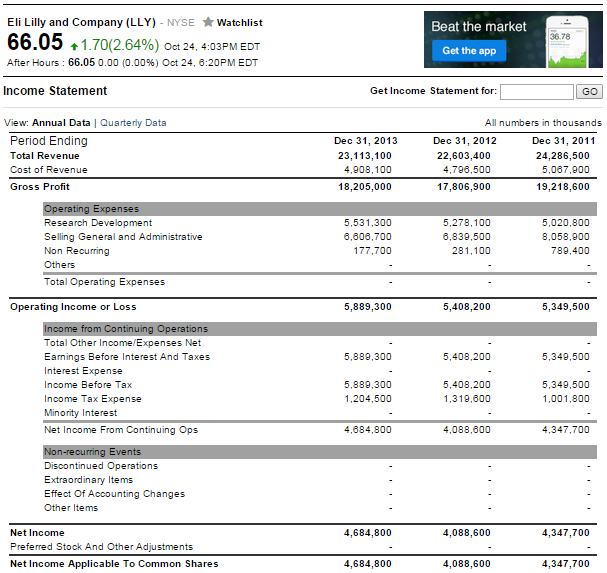The width and height of the screenshot is (607, 573).
Task: Click the Effect Of Accounting Changes label
Action: pos(114,494)
